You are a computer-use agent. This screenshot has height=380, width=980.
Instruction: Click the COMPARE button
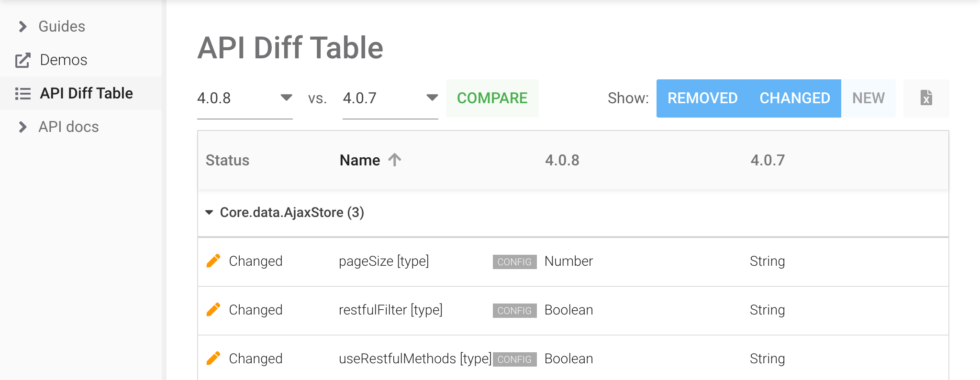(x=492, y=98)
